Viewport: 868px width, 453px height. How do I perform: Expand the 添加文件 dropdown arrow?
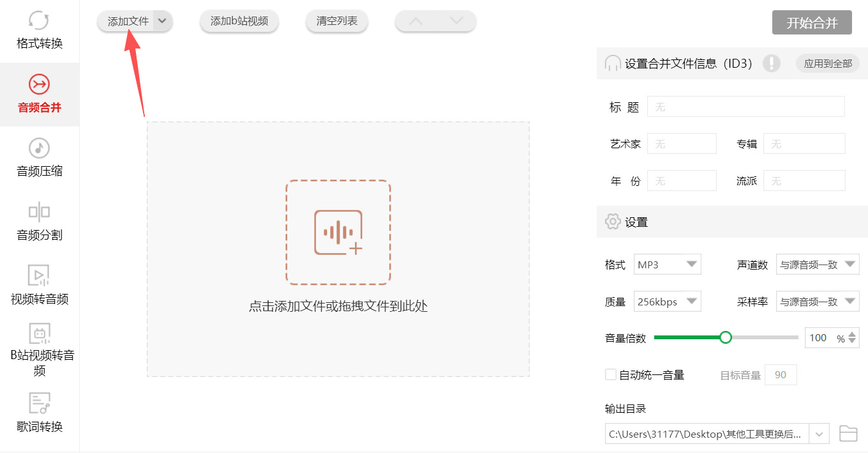pos(163,20)
